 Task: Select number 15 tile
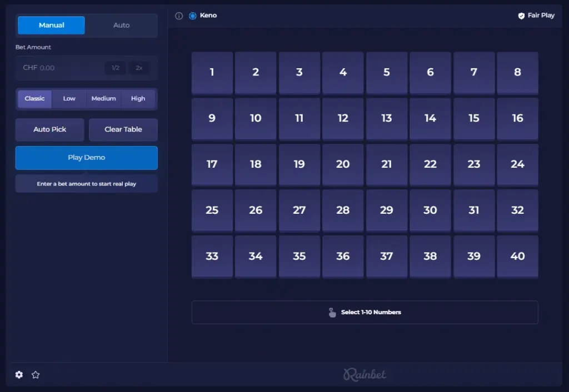point(474,119)
